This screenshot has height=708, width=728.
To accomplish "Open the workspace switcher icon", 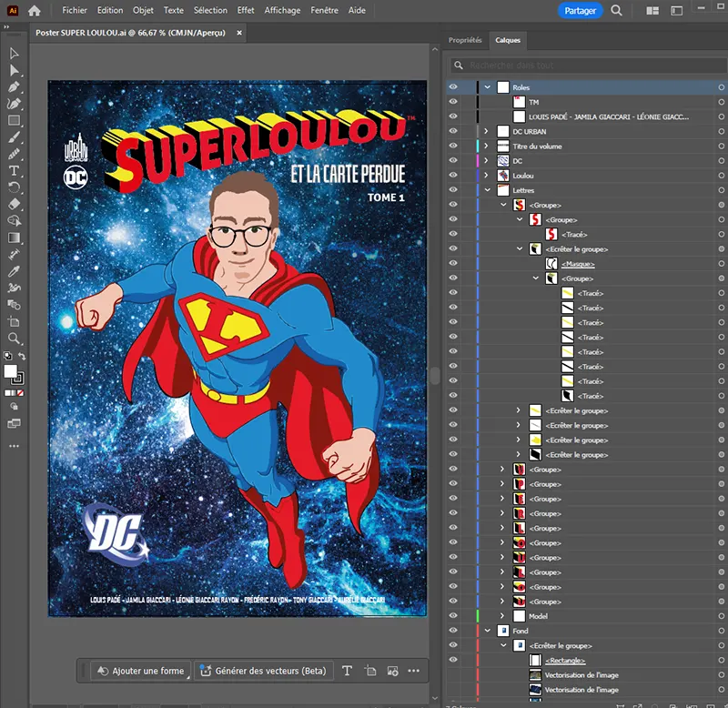I will pyautogui.click(x=676, y=10).
